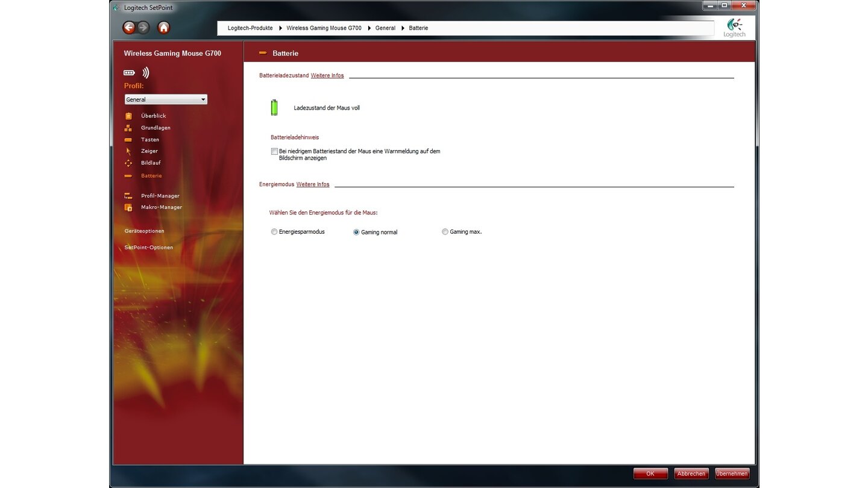
Task: Click General breadcrumb item
Action: coord(385,28)
